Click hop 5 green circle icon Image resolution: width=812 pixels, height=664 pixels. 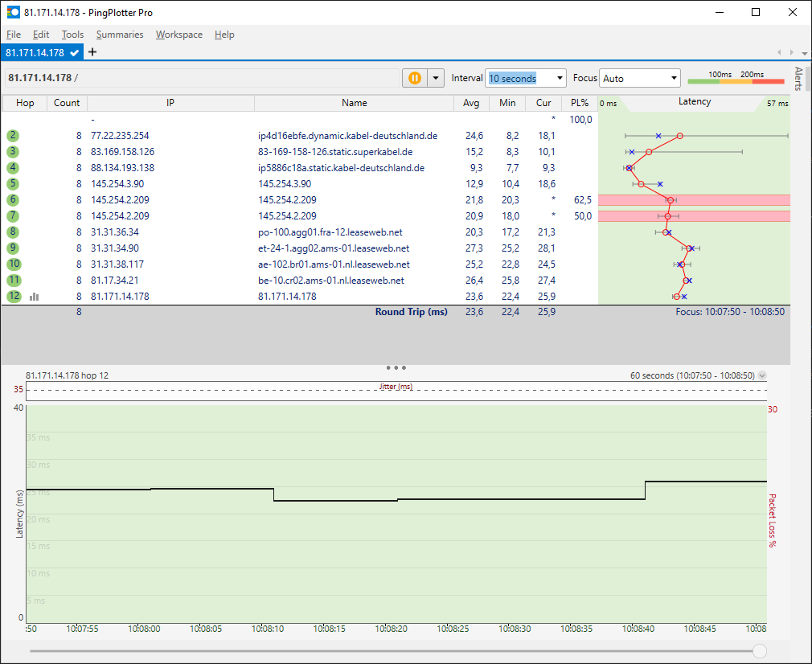13,184
